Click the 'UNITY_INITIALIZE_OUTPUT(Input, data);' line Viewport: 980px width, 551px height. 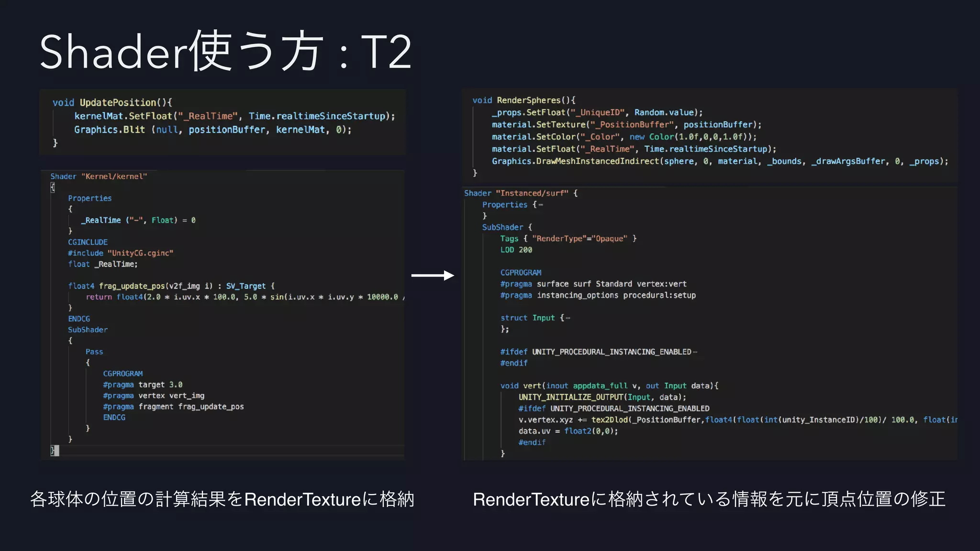(x=602, y=397)
